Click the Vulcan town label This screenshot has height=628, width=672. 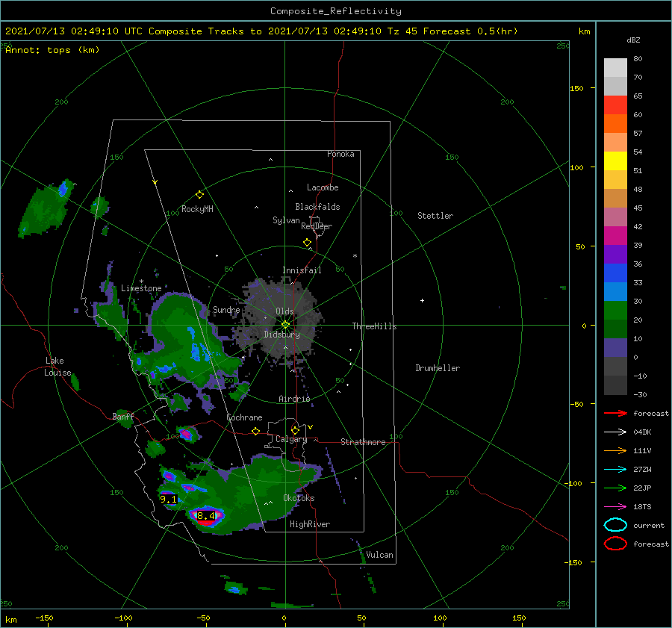point(379,555)
